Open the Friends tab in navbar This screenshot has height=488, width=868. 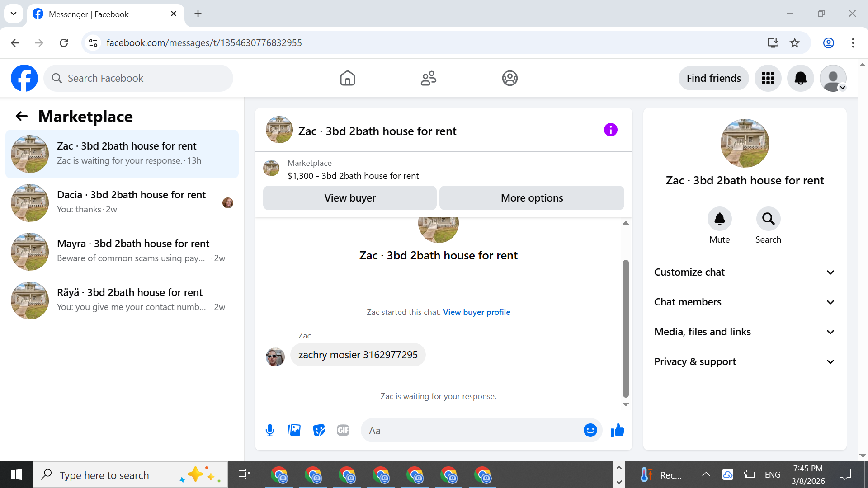pos(428,78)
